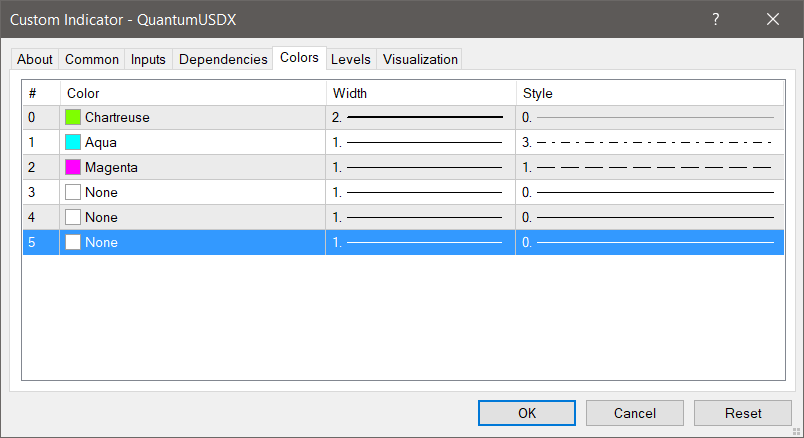Click Reset to restore default colors
This screenshot has width=804, height=438.
coord(743,413)
